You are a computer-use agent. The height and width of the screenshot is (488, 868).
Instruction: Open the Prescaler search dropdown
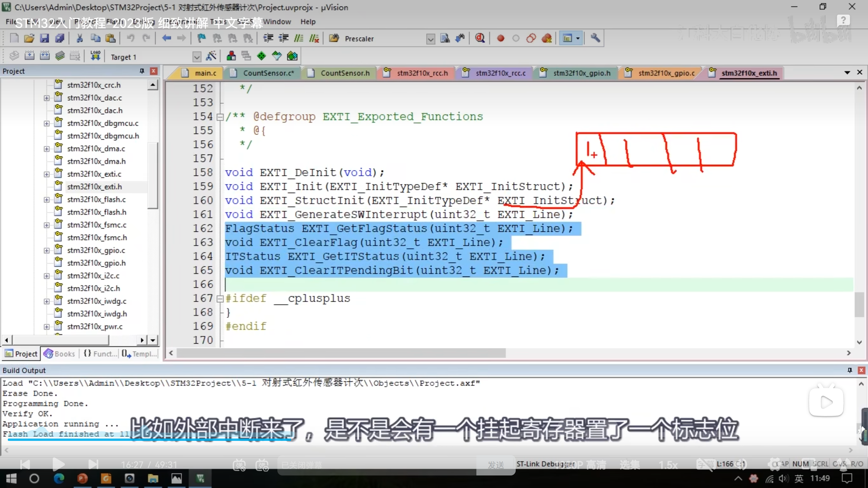click(x=430, y=39)
